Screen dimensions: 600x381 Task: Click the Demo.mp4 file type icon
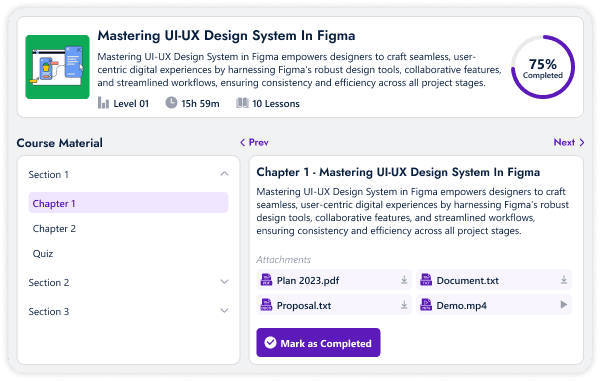coord(426,305)
